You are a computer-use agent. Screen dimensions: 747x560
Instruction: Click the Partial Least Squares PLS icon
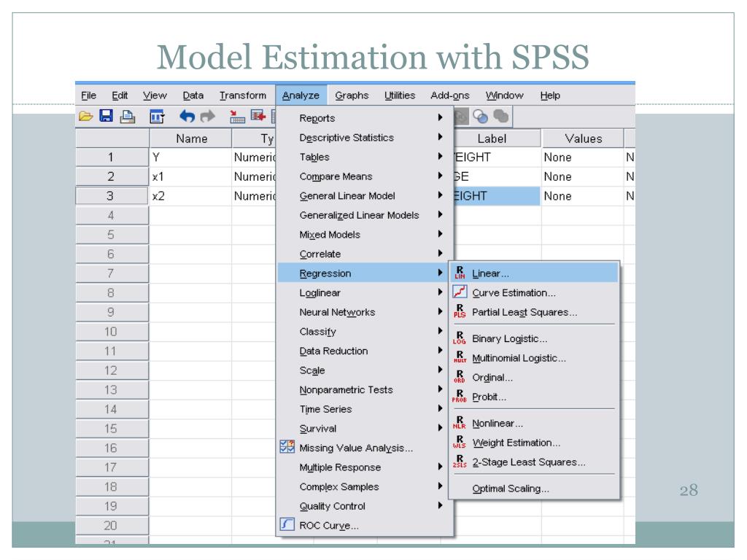click(460, 311)
